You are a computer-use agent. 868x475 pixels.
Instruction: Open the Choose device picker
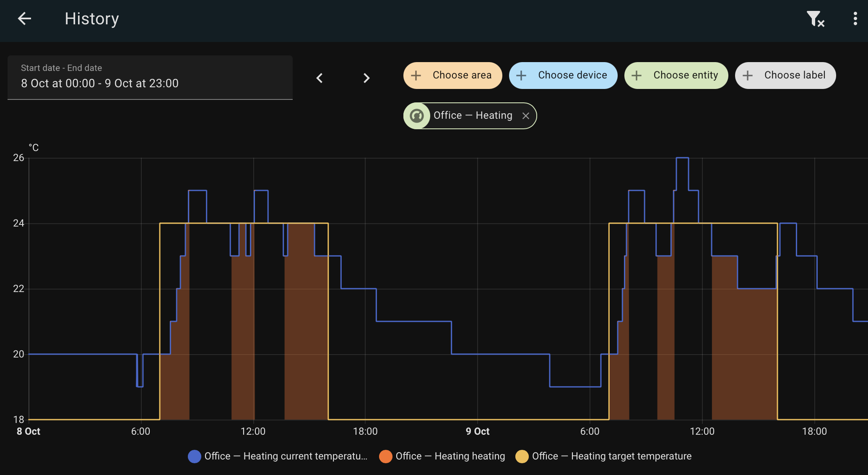[572, 76]
